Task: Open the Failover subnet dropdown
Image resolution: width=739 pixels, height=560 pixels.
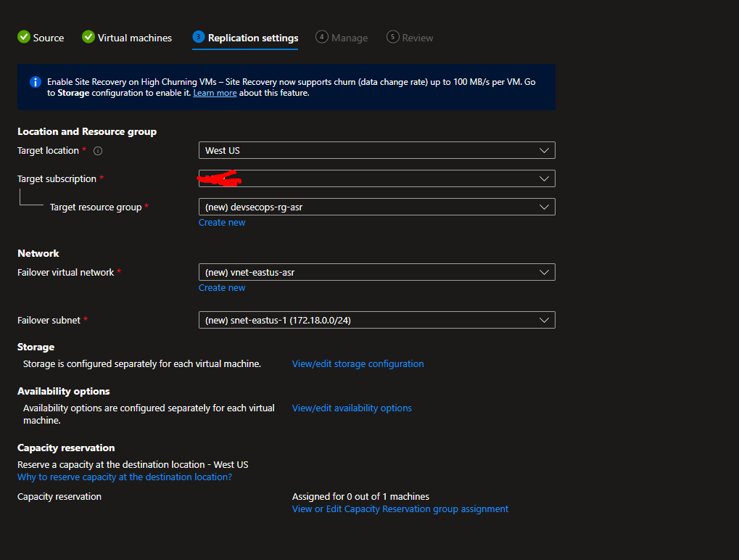Action: pos(376,320)
